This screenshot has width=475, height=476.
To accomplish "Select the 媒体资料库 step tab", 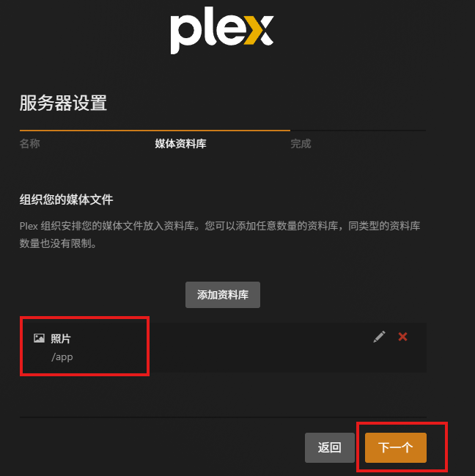I will 180,144.
